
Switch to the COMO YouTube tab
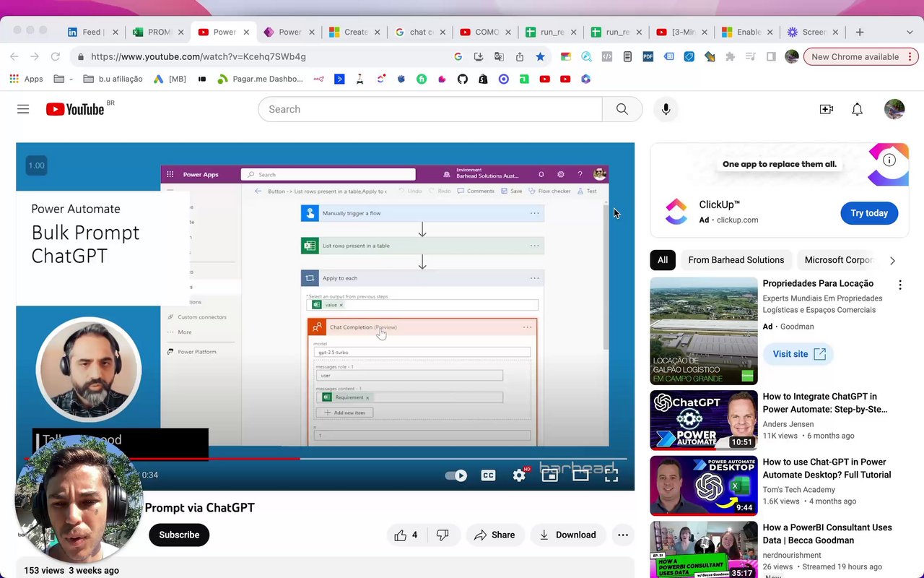coord(486,32)
